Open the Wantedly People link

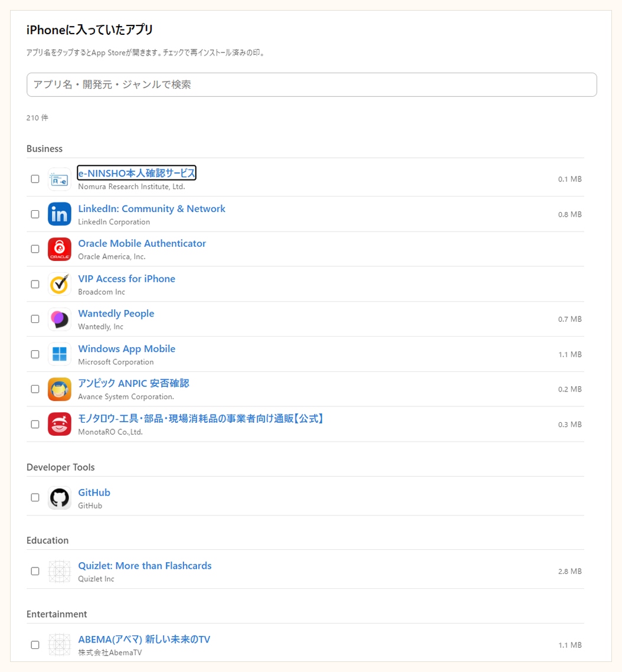click(116, 314)
